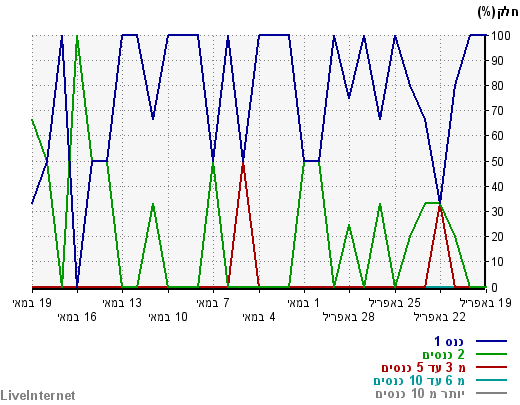This screenshot has width=520, height=405.
Task: Click the y-axis value 80
Action: [497, 86]
